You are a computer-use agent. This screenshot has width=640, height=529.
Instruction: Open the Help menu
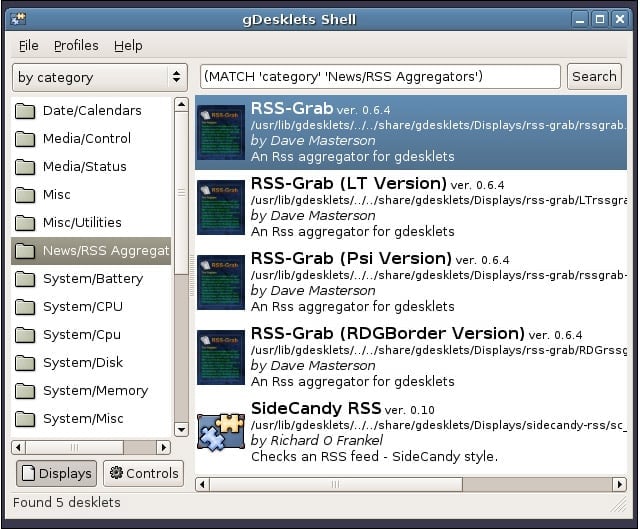pos(128,46)
